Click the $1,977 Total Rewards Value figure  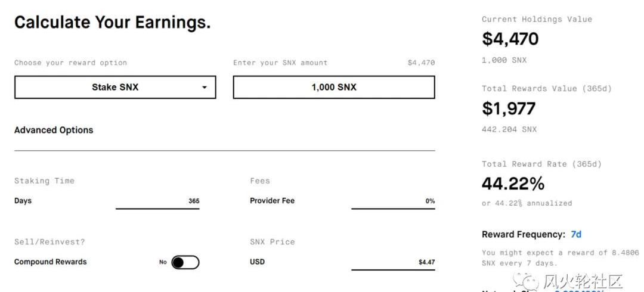[x=509, y=108]
